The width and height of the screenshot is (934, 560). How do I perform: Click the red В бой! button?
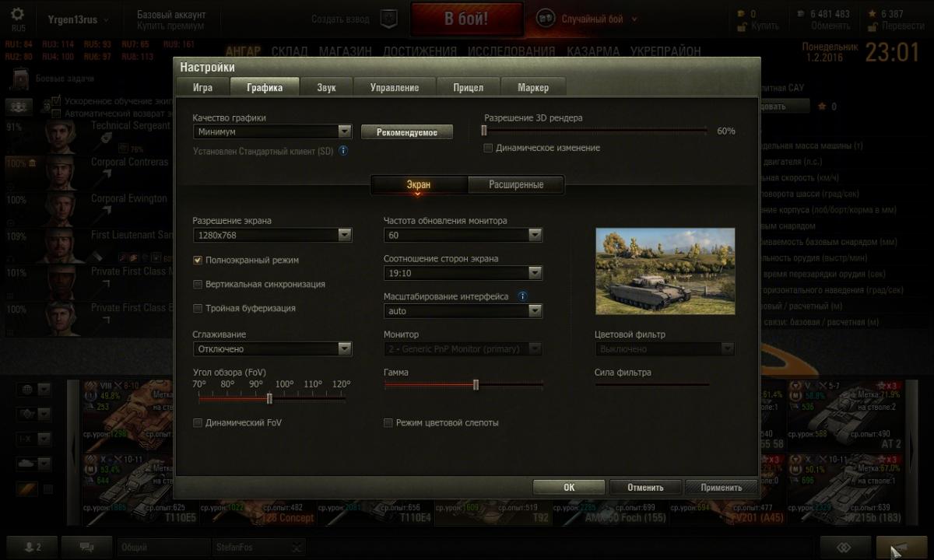466,19
